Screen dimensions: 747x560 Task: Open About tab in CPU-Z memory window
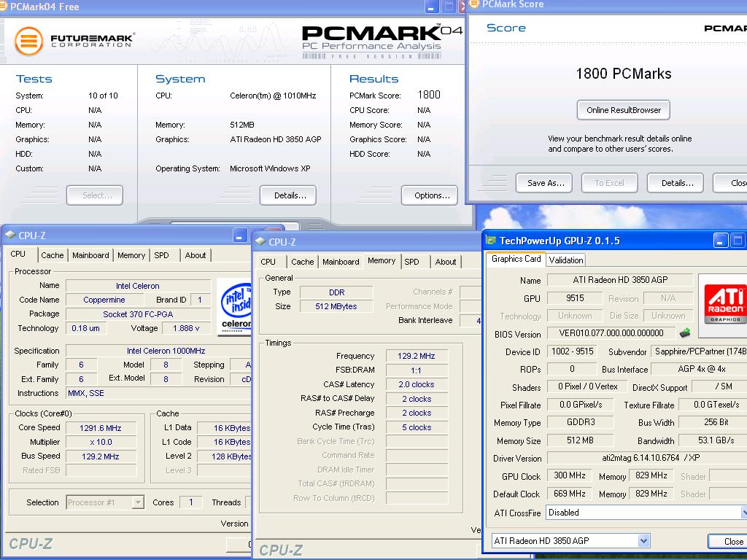pyautogui.click(x=446, y=262)
